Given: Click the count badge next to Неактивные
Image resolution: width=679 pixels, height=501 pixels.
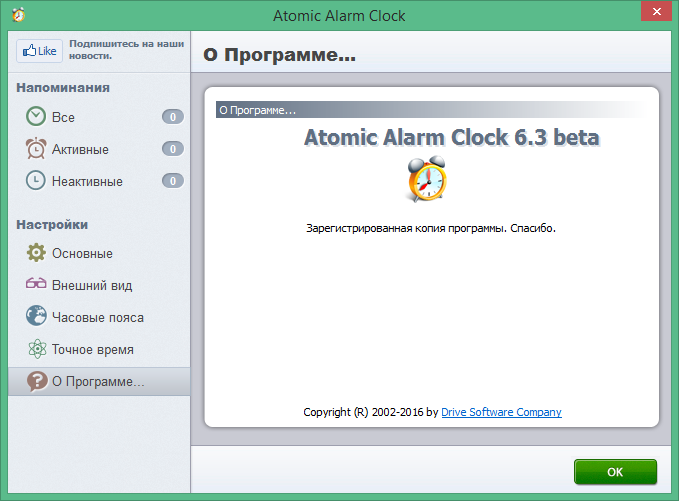Looking at the screenshot, I should (x=173, y=181).
